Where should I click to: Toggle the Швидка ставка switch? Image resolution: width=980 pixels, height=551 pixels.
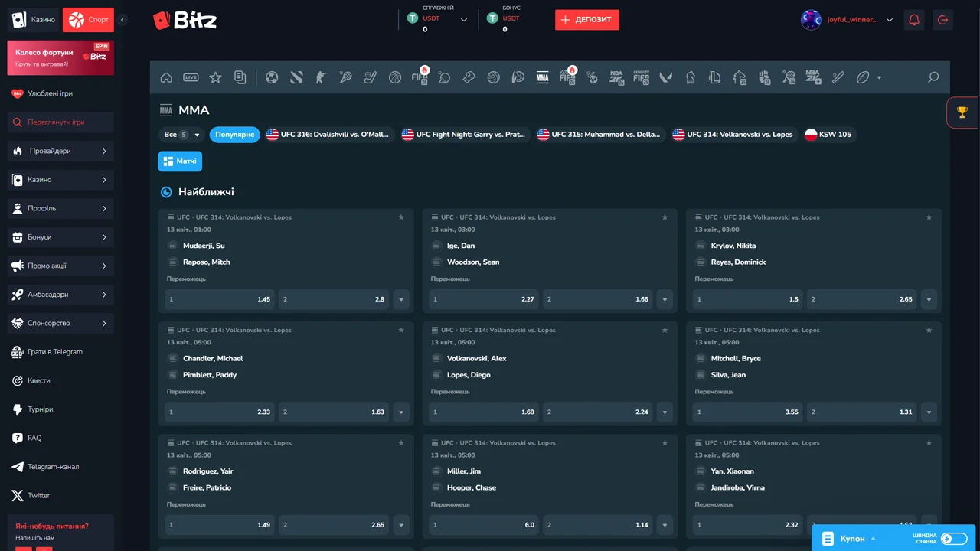[x=954, y=539]
